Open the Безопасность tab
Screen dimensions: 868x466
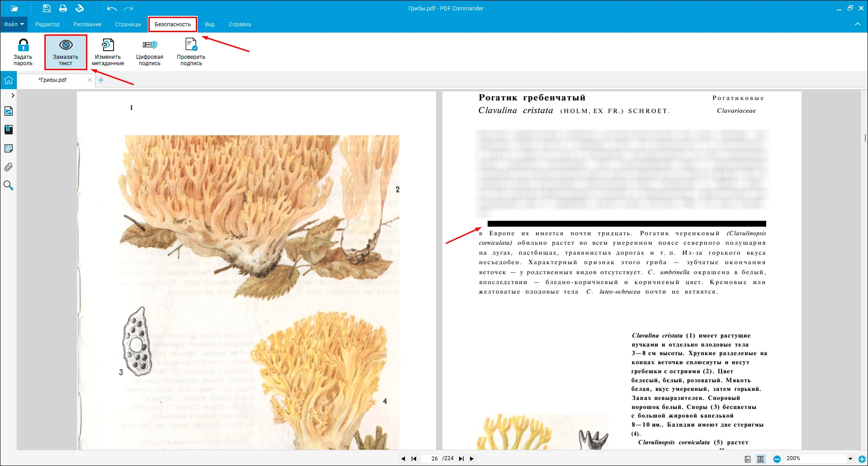click(x=173, y=24)
